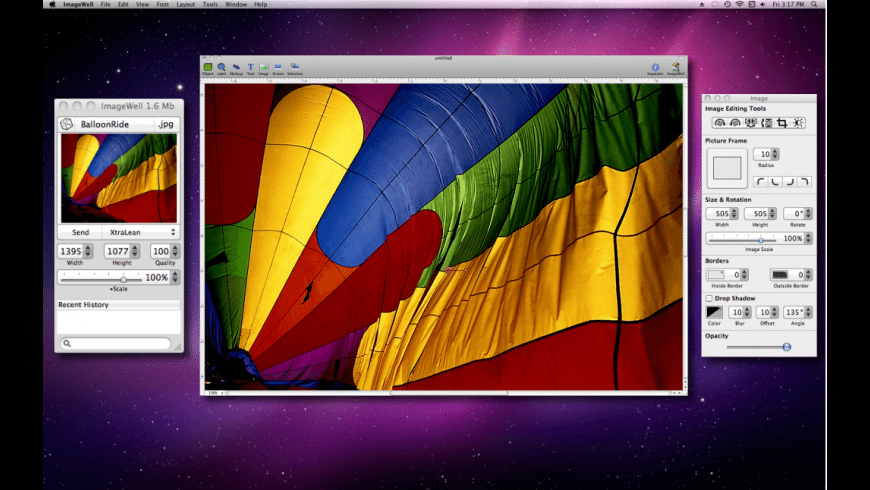Open the Tools menu
Image resolution: width=870 pixels, height=490 pixels.
point(210,4)
